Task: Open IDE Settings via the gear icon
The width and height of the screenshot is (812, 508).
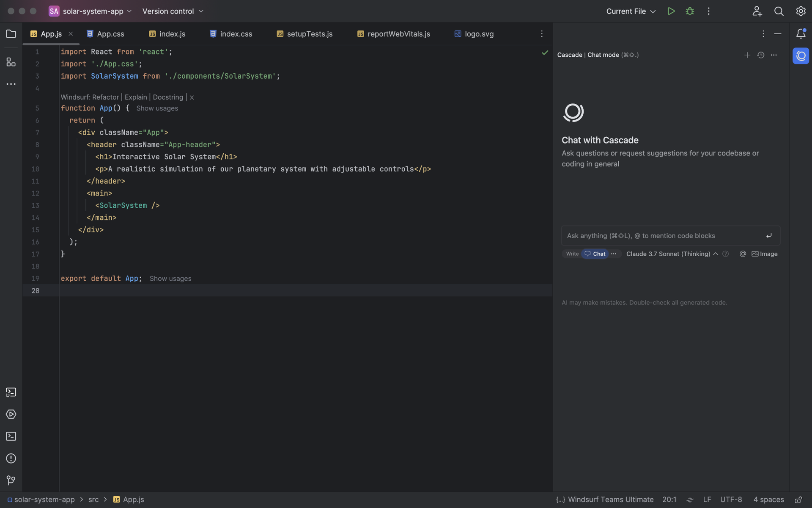Action: 801,11
